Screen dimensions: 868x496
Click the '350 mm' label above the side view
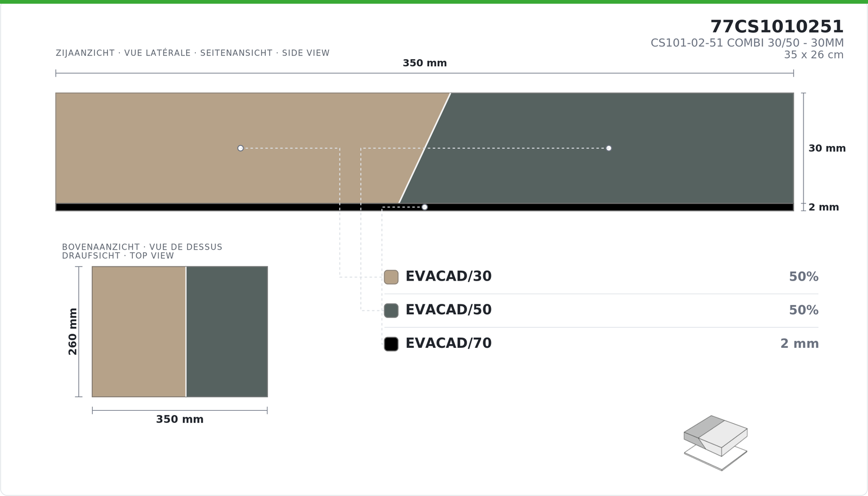click(x=425, y=63)
